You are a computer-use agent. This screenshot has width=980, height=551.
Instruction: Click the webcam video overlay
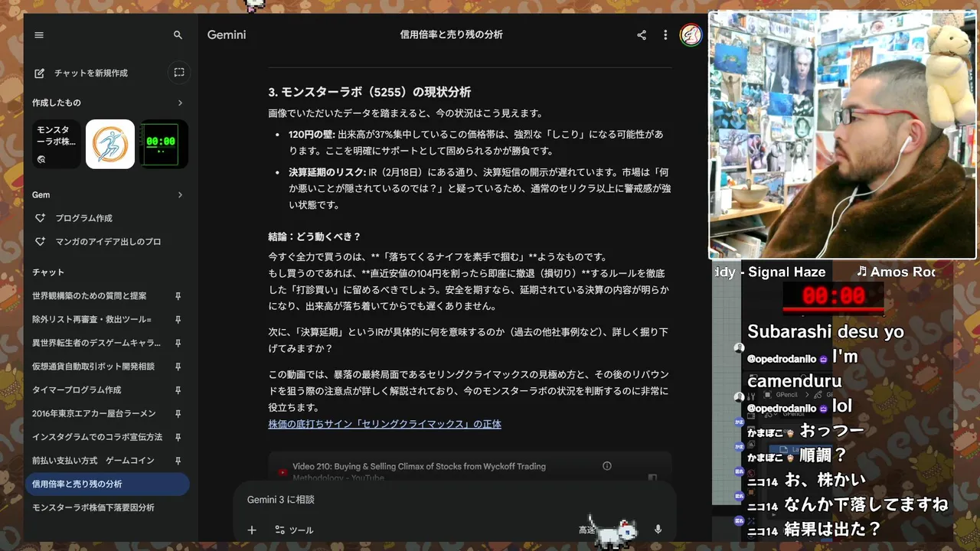tap(843, 135)
